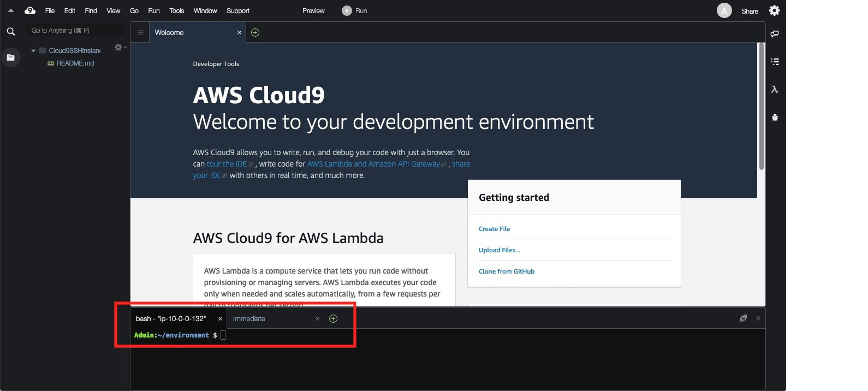Open the Debugger panel bug icon
This screenshot has width=868, height=391.
pyautogui.click(x=775, y=117)
